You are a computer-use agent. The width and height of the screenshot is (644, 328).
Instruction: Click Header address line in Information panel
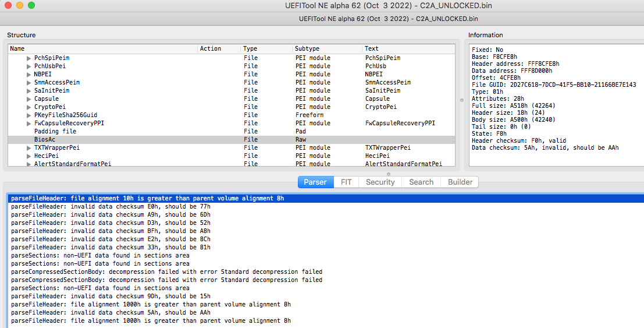tap(515, 64)
